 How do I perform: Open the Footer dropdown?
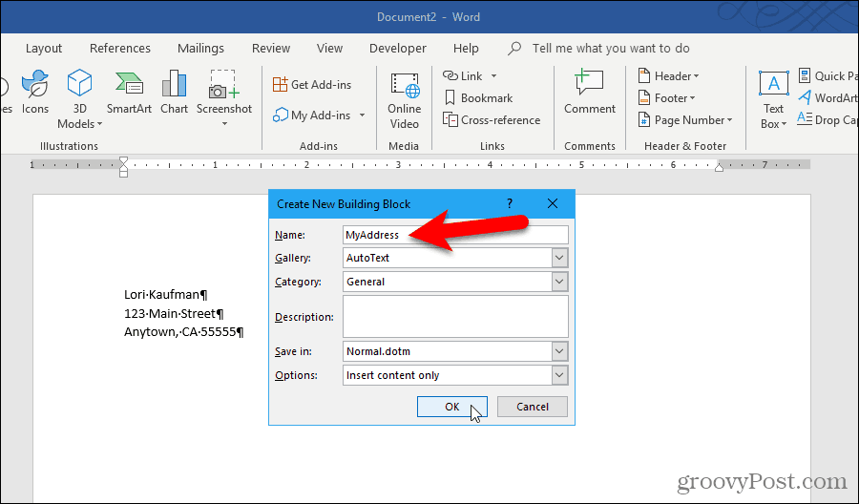[667, 98]
